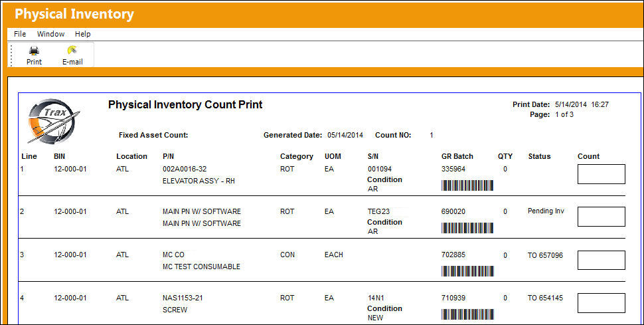This screenshot has width=644, height=325.
Task: Select GR Batch value '335964'
Action: [x=453, y=169]
